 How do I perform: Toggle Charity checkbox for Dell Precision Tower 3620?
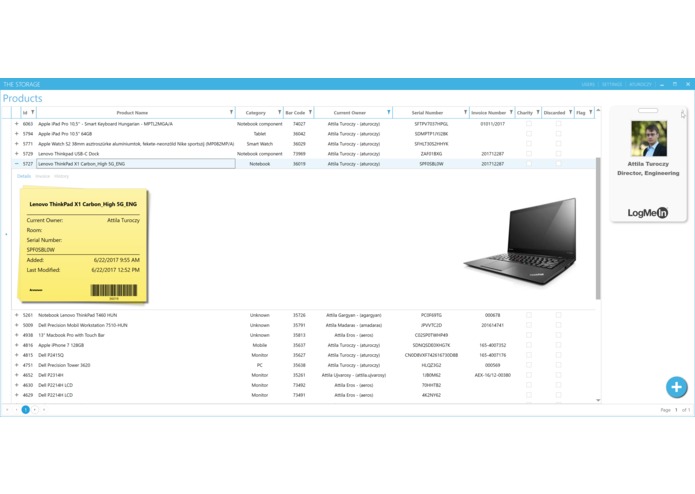[x=529, y=365]
